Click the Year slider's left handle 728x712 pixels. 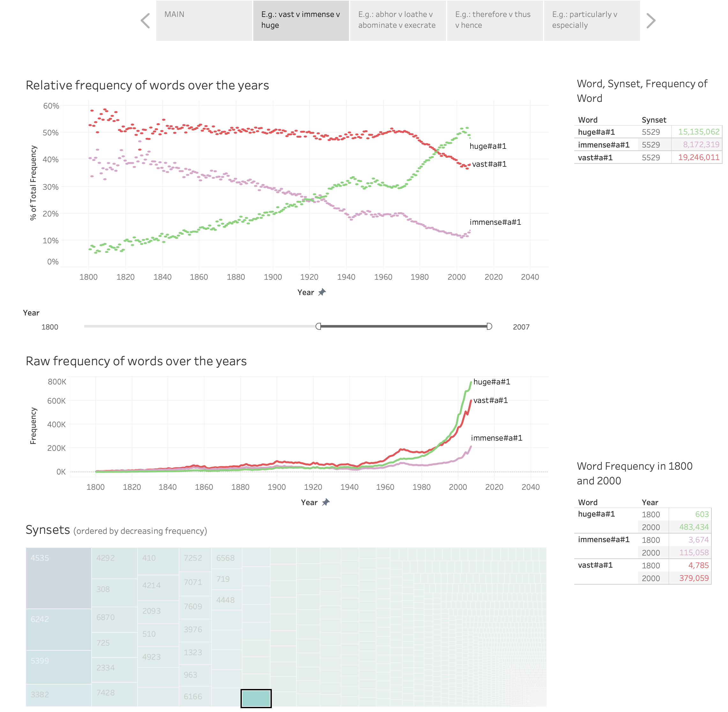(318, 326)
